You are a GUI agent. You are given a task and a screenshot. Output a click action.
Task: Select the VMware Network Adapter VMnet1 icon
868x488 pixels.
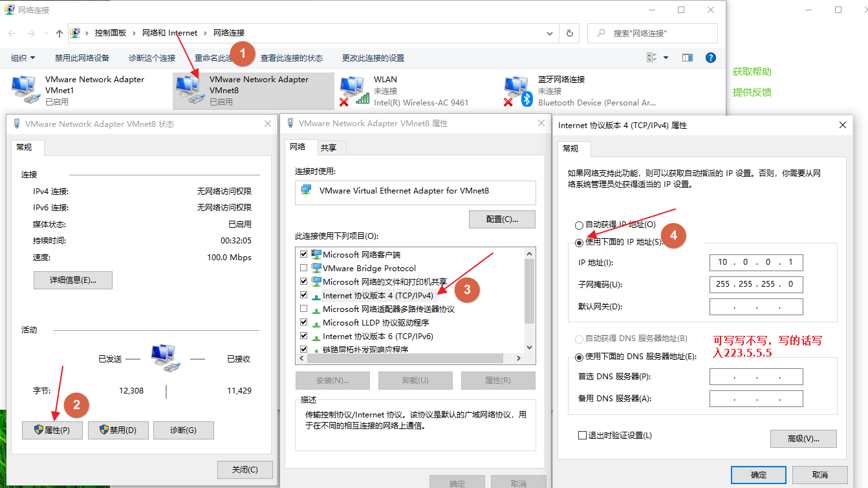25,91
